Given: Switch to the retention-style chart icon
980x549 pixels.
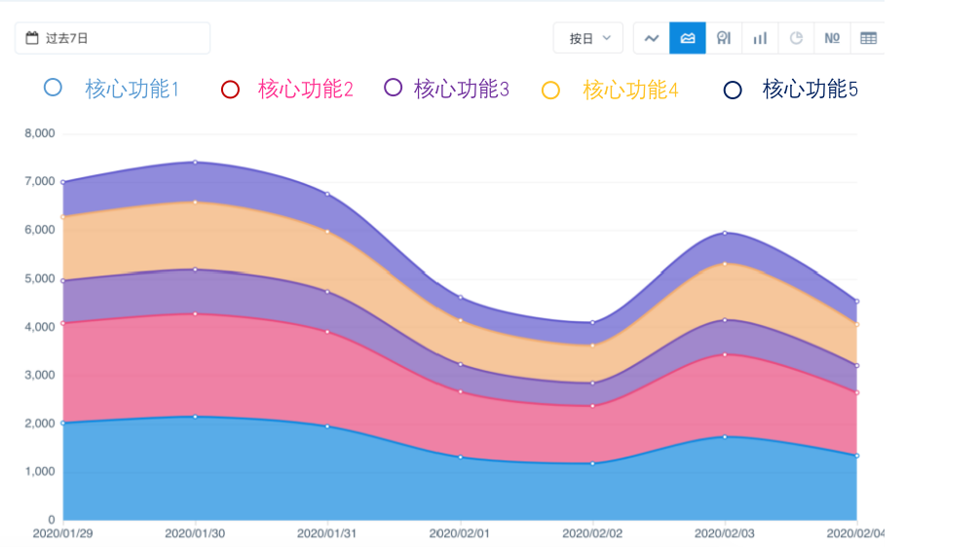Looking at the screenshot, I should tap(724, 38).
